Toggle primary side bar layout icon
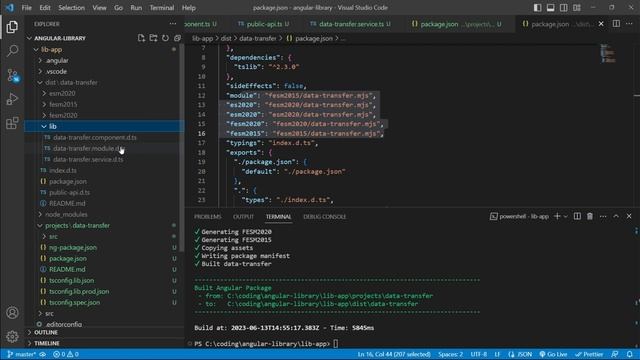640x360 pixels. [x=538, y=8]
